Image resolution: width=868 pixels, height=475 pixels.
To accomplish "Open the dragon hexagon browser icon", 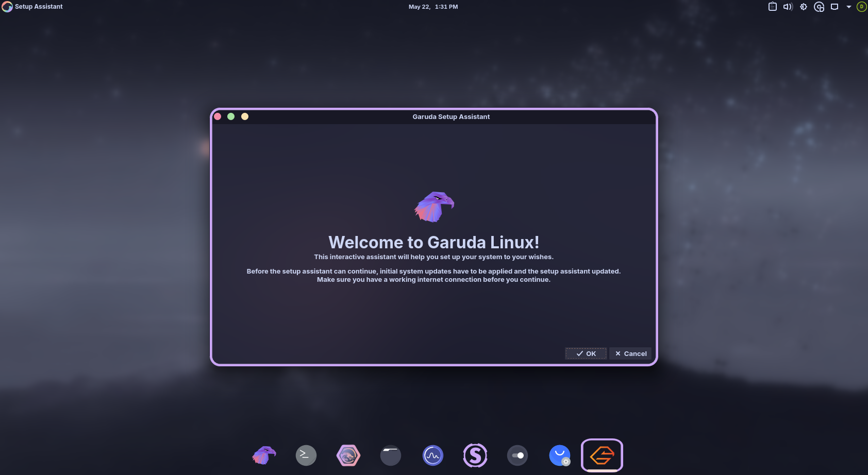I will point(348,455).
